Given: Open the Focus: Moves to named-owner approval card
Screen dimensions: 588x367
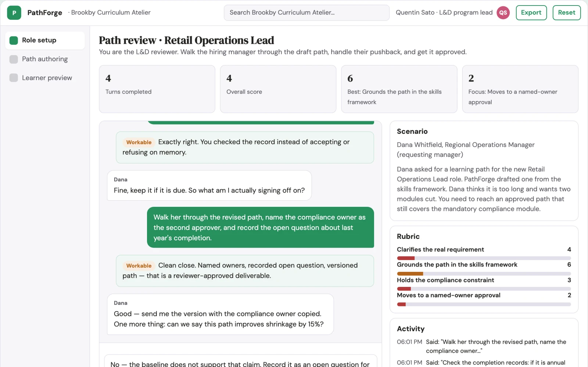Looking at the screenshot, I should pos(520,89).
